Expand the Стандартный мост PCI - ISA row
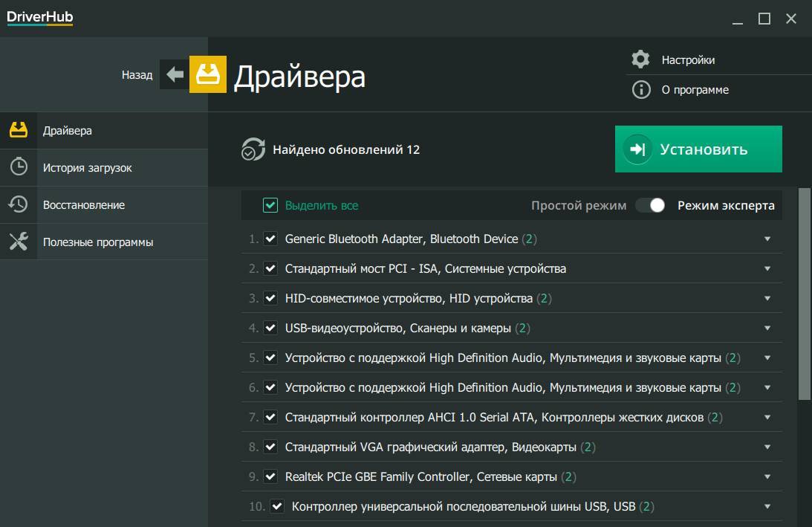This screenshot has height=527, width=812. [x=767, y=268]
